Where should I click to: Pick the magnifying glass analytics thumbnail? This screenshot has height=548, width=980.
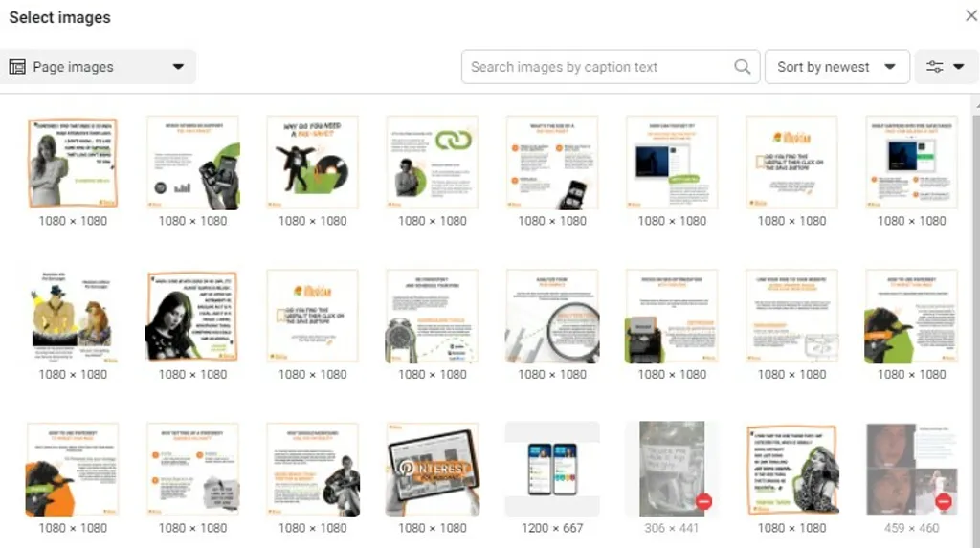[552, 316]
